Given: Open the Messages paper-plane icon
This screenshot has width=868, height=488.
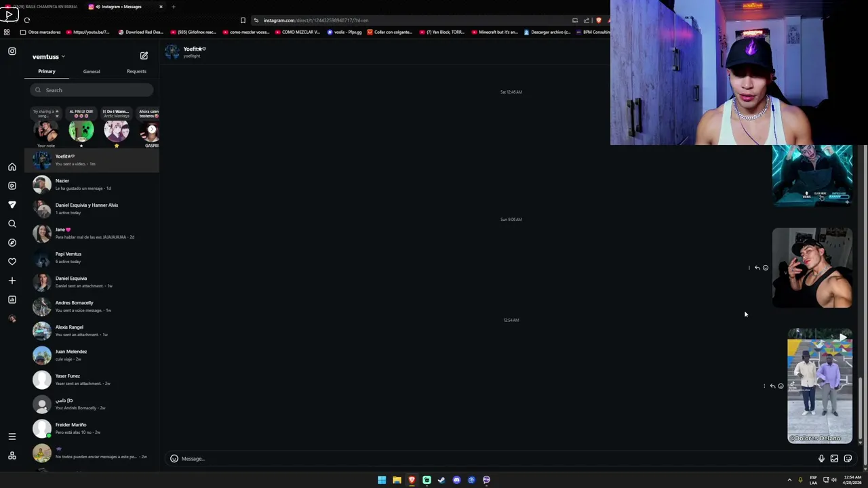Looking at the screenshot, I should tap(12, 205).
